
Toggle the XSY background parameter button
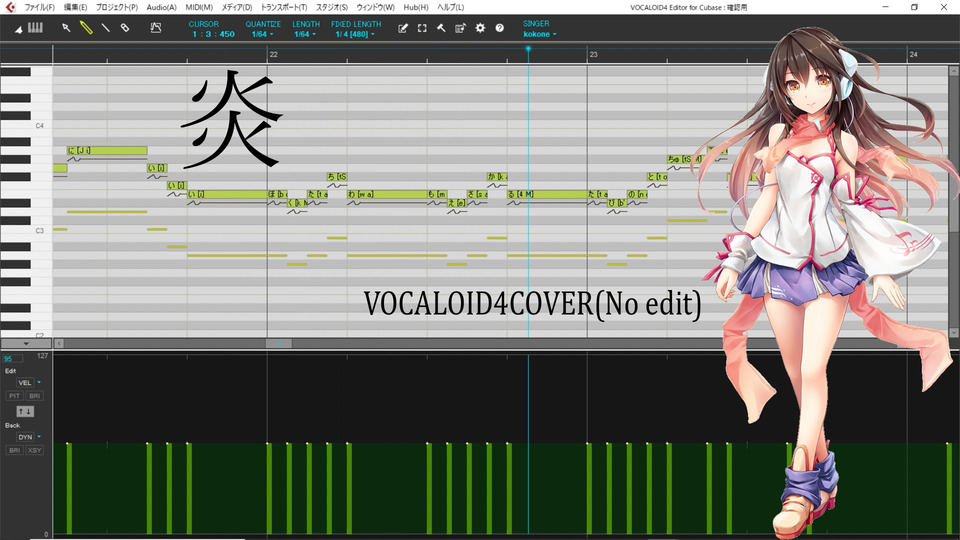tap(34, 450)
